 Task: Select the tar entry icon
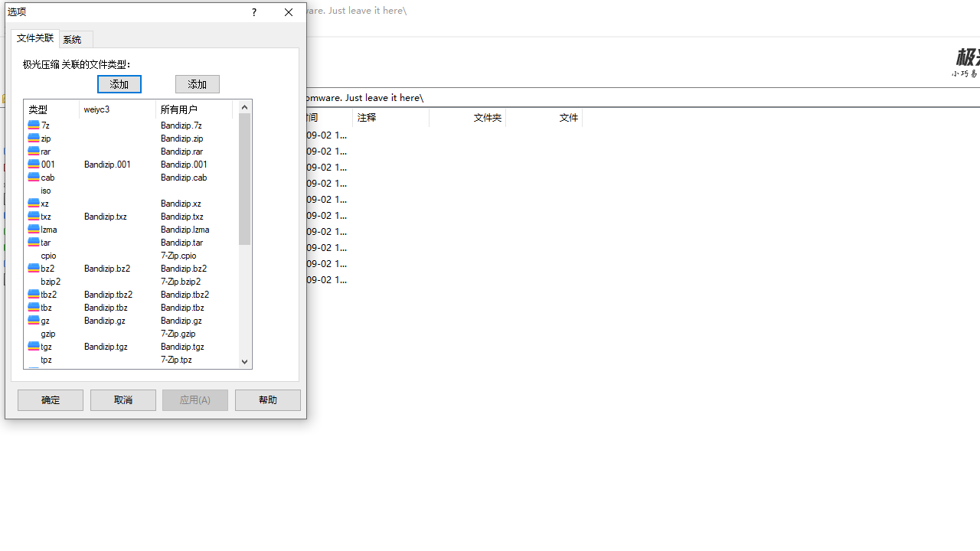click(x=34, y=242)
